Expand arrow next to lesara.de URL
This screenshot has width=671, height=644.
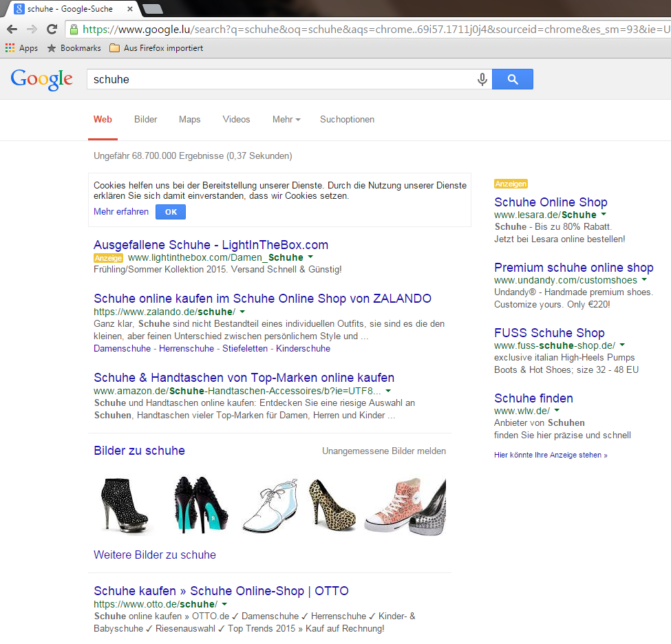pyautogui.click(x=604, y=214)
